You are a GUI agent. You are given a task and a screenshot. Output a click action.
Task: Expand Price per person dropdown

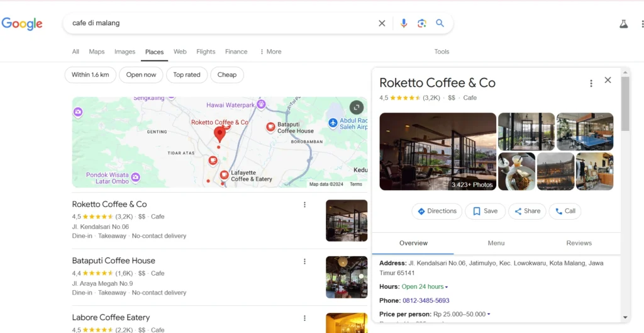[489, 315]
